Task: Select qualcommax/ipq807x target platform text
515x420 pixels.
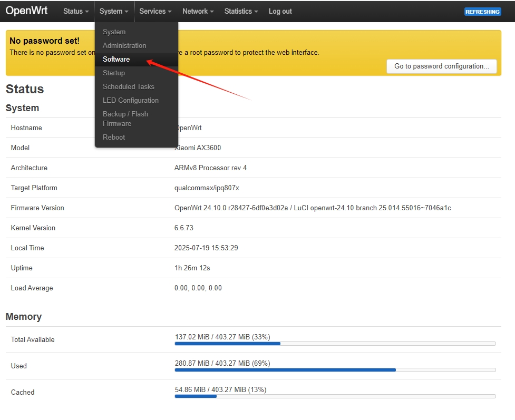Action: pyautogui.click(x=207, y=188)
